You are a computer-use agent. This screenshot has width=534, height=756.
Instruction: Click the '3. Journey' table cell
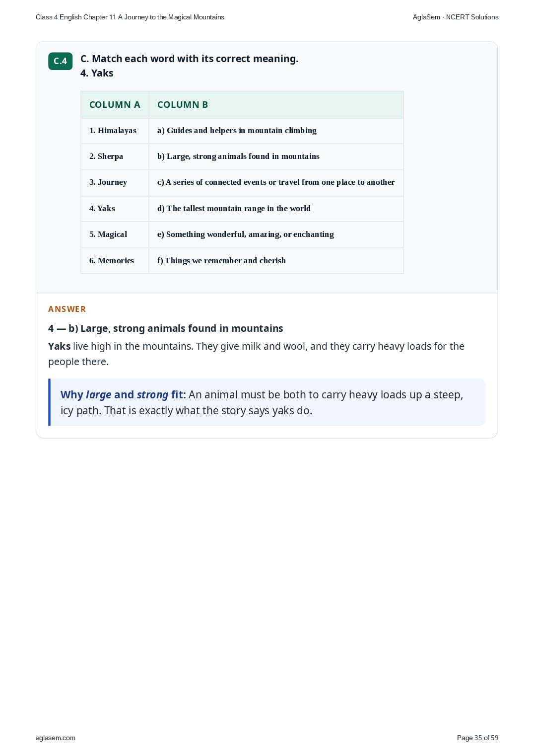pos(115,183)
